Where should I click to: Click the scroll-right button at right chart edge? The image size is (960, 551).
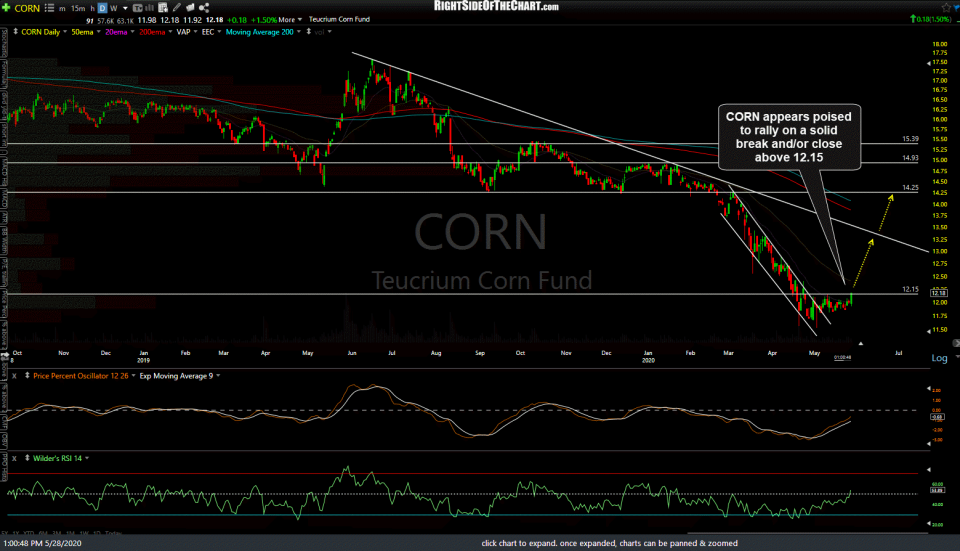tap(956, 343)
